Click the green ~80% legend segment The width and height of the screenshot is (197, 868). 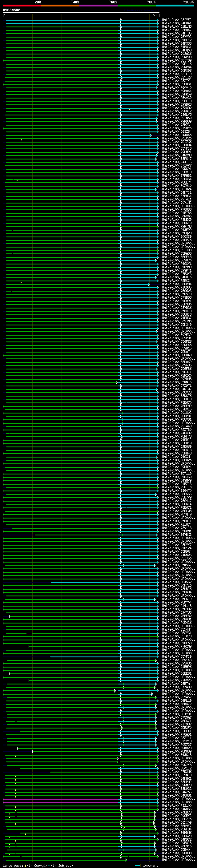137,6
